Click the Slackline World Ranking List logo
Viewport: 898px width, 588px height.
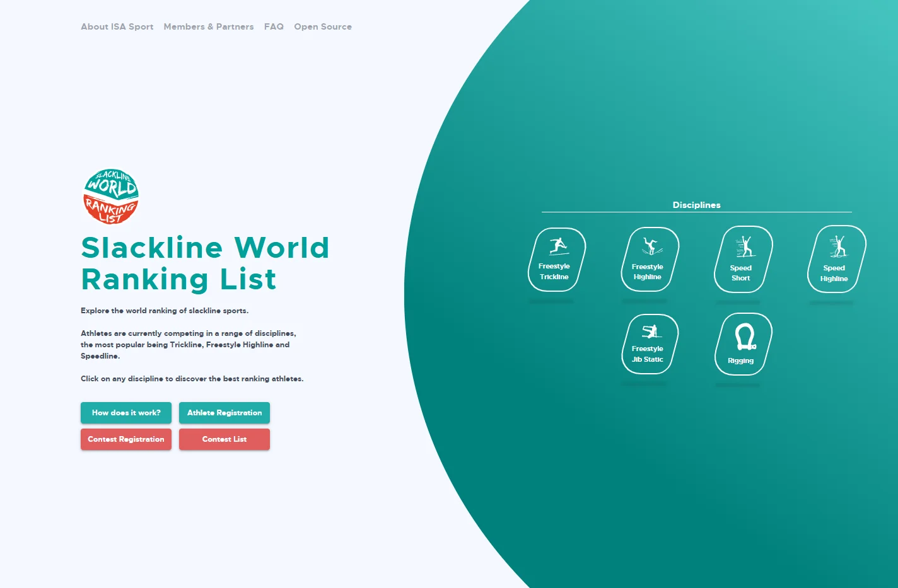coord(111,197)
